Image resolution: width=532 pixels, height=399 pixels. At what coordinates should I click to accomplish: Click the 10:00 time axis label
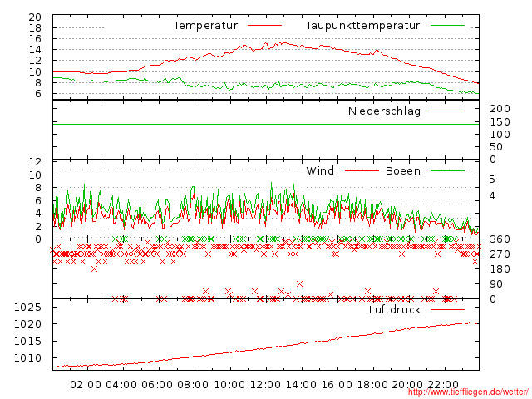229,385
